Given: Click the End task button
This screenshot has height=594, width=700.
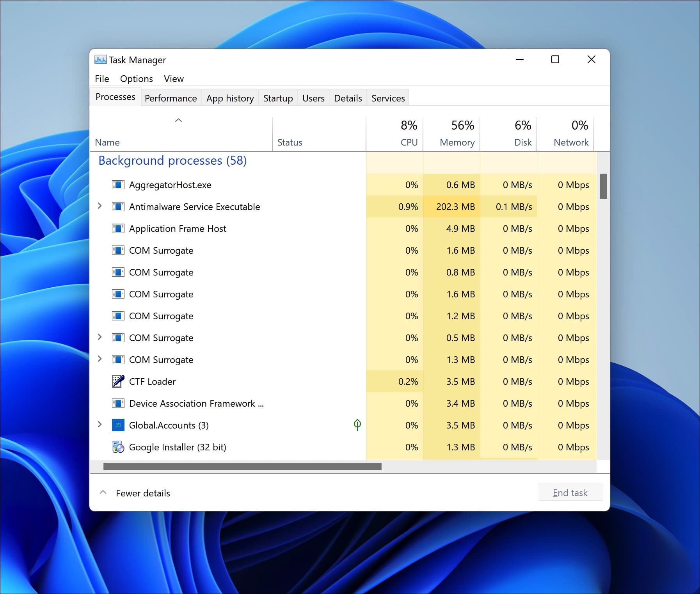Looking at the screenshot, I should pyautogui.click(x=570, y=492).
